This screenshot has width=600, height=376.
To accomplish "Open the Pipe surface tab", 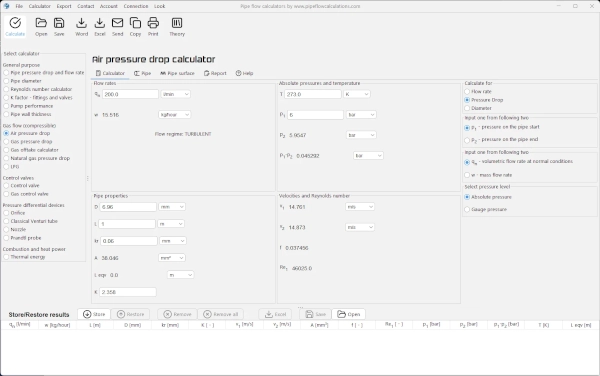I will [x=177, y=73].
